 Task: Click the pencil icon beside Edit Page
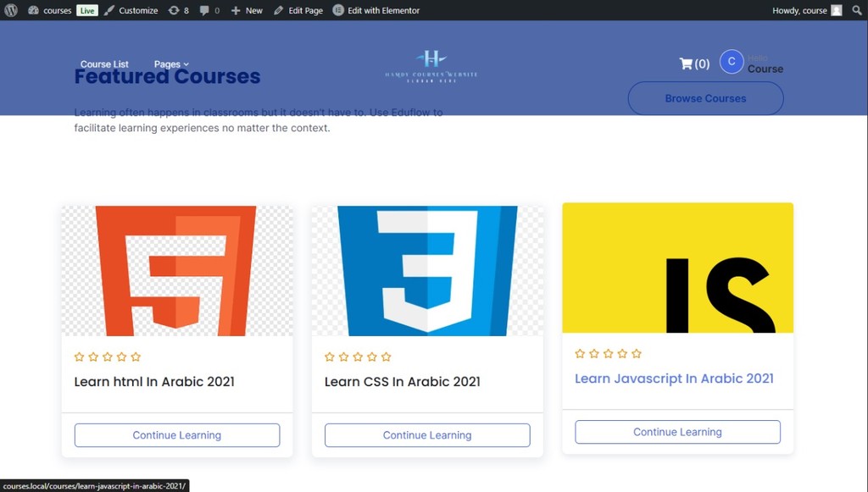[x=278, y=10]
